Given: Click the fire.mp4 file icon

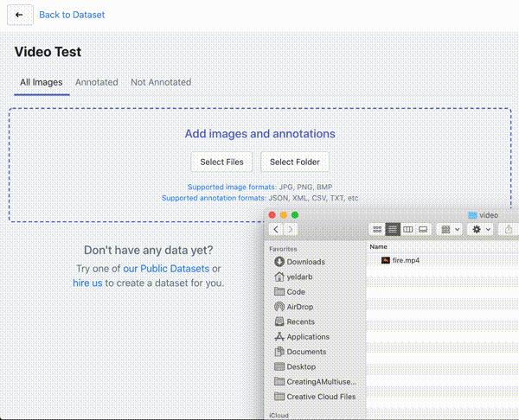Looking at the screenshot, I should point(385,261).
